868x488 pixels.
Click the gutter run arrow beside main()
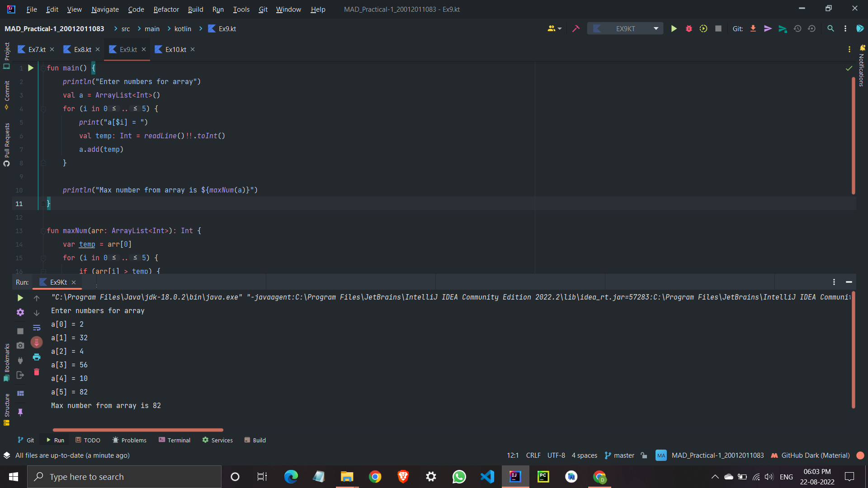tap(31, 68)
